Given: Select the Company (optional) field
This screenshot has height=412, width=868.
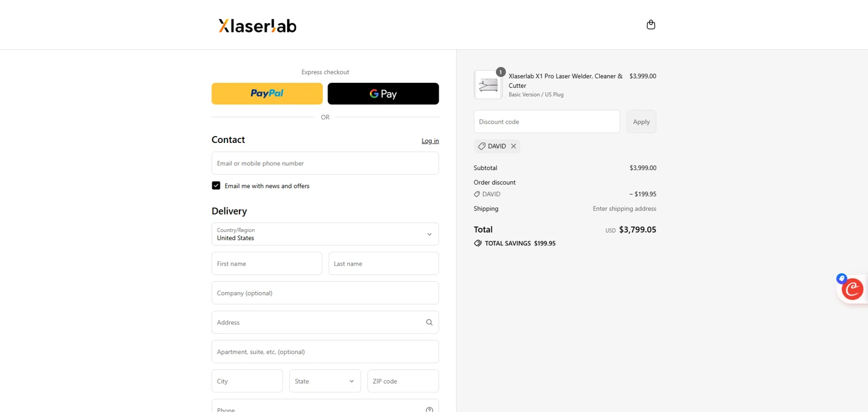Looking at the screenshot, I should pyautogui.click(x=325, y=293).
